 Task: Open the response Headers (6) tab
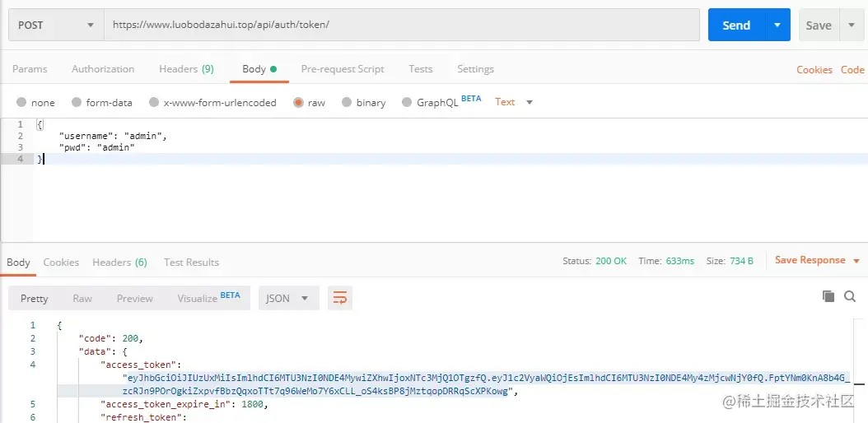(119, 262)
